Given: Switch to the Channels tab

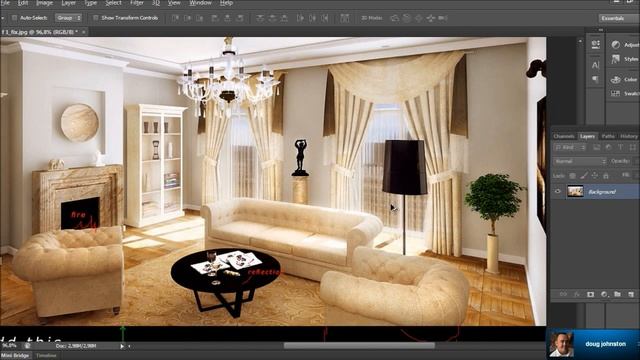Looking at the screenshot, I should (x=564, y=136).
